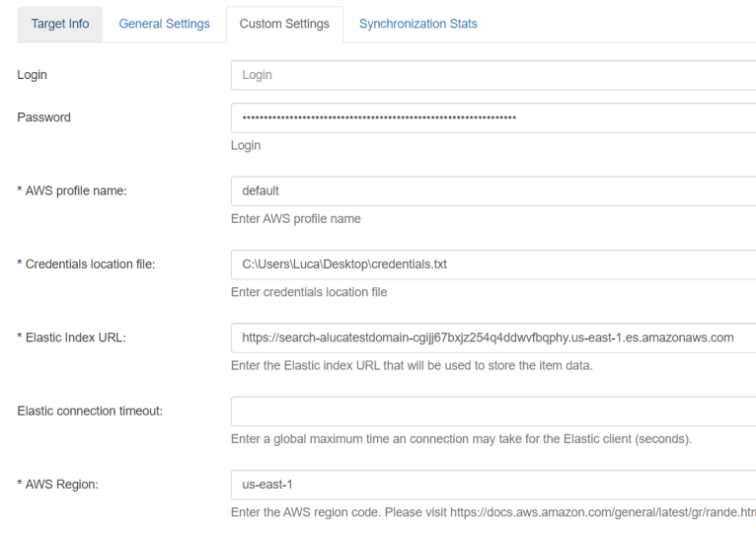Go to the Synchronization Stats tab
Viewport: 756px width, 534px height.
pyautogui.click(x=417, y=24)
